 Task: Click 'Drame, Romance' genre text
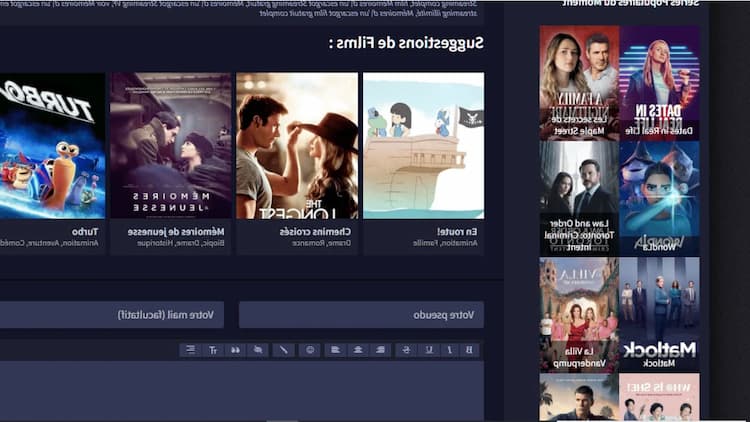(x=321, y=244)
